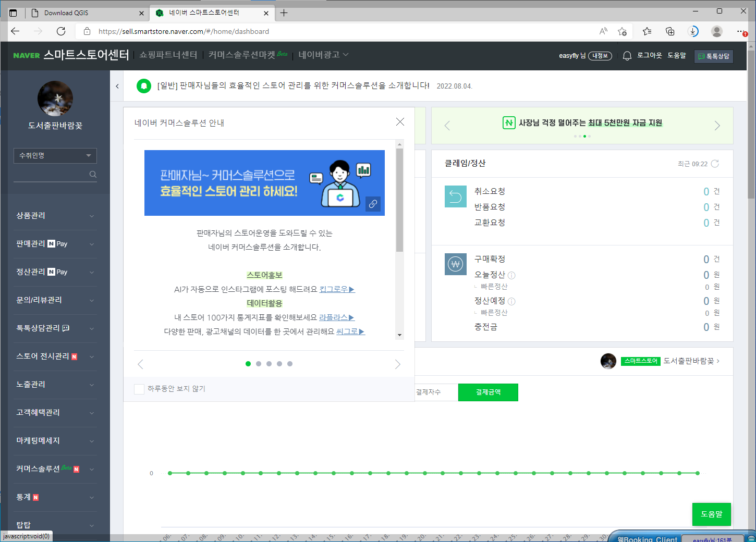Go to previous popup slide

[140, 364]
